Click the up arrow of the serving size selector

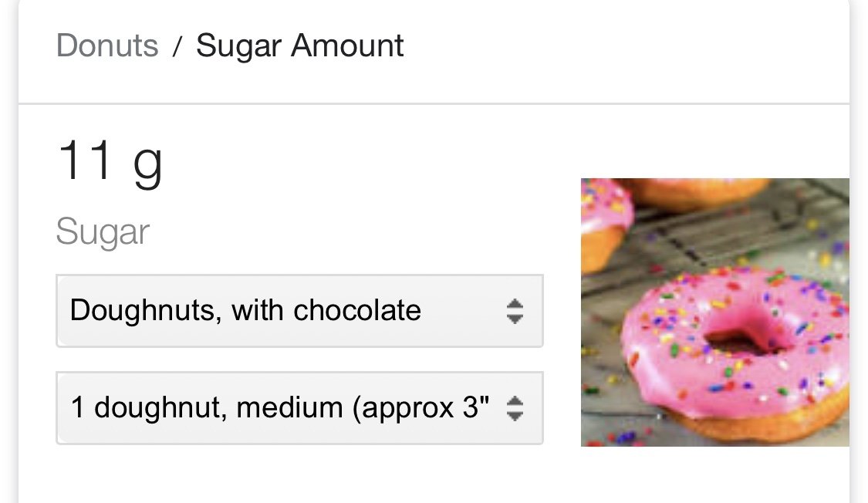click(515, 400)
